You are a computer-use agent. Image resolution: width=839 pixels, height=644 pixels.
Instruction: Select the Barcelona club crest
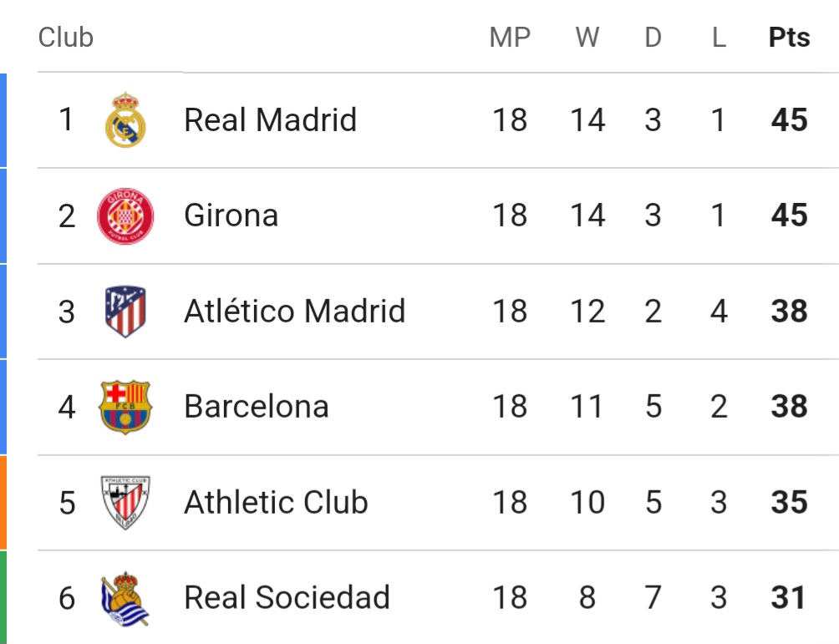(125, 407)
